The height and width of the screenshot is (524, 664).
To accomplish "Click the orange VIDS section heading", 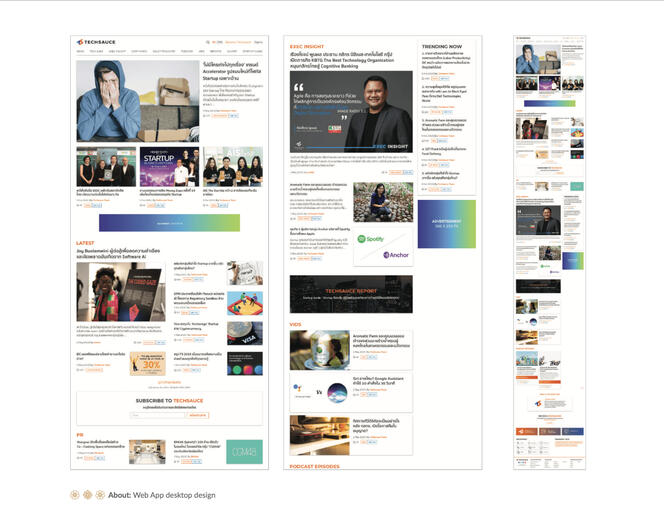I will point(295,324).
